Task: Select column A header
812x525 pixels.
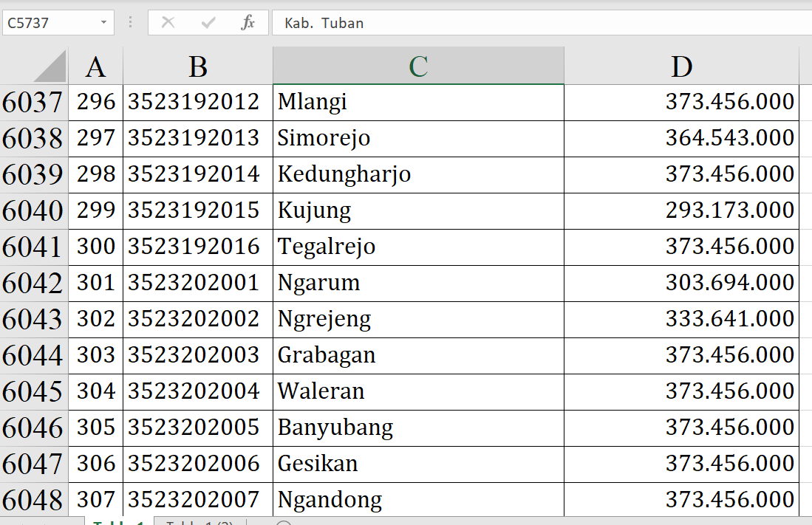Action: pos(95,67)
